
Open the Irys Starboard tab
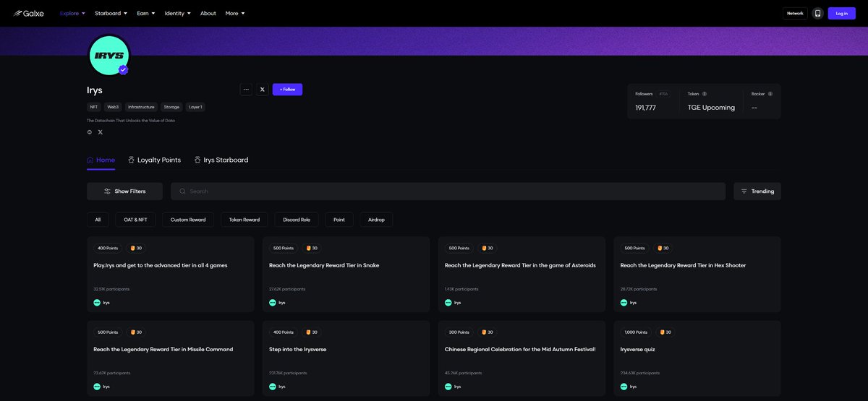pyautogui.click(x=221, y=160)
